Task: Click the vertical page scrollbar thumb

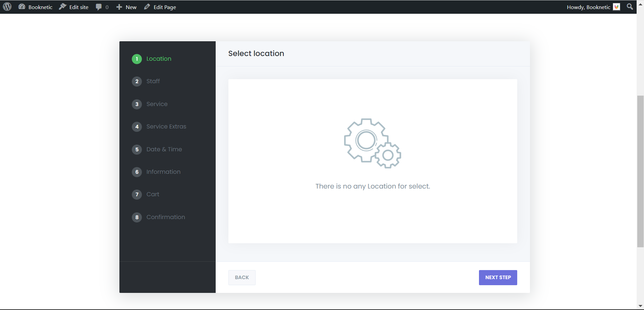Action: tap(640, 171)
